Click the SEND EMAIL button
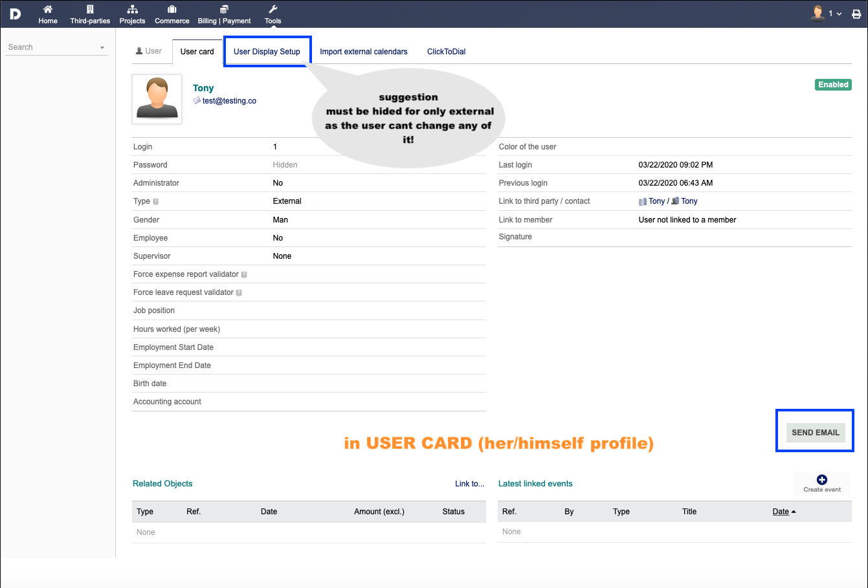 816,433
